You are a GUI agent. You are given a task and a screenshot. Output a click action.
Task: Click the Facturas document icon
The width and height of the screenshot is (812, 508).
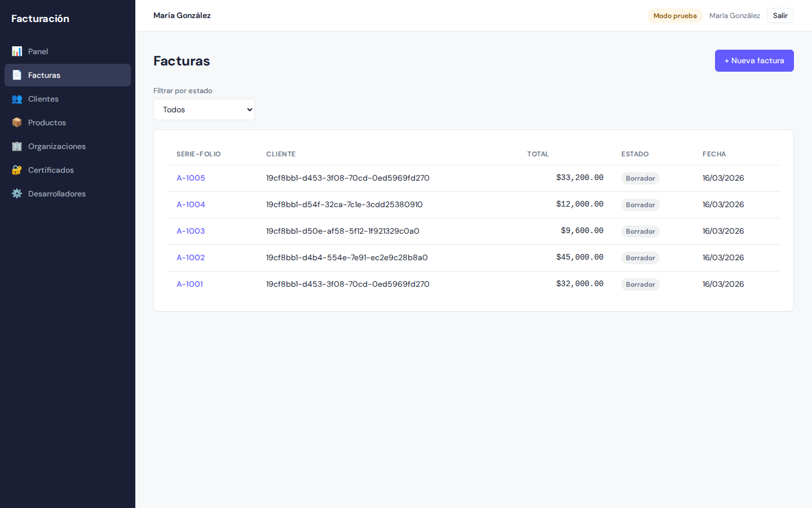[17, 75]
